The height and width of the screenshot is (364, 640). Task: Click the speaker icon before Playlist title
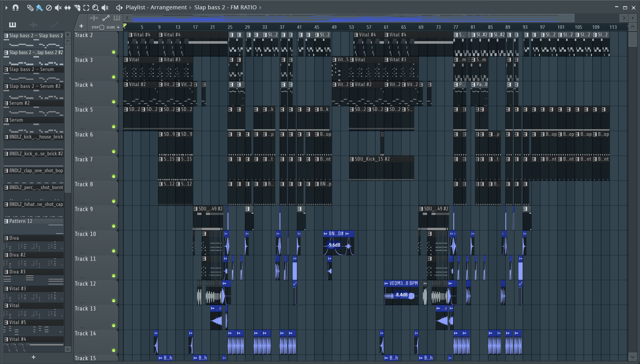click(x=119, y=8)
